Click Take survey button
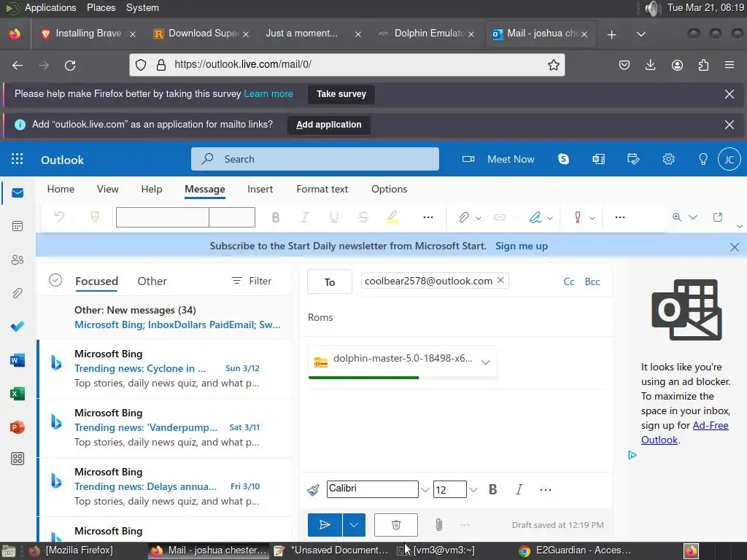 click(x=341, y=94)
